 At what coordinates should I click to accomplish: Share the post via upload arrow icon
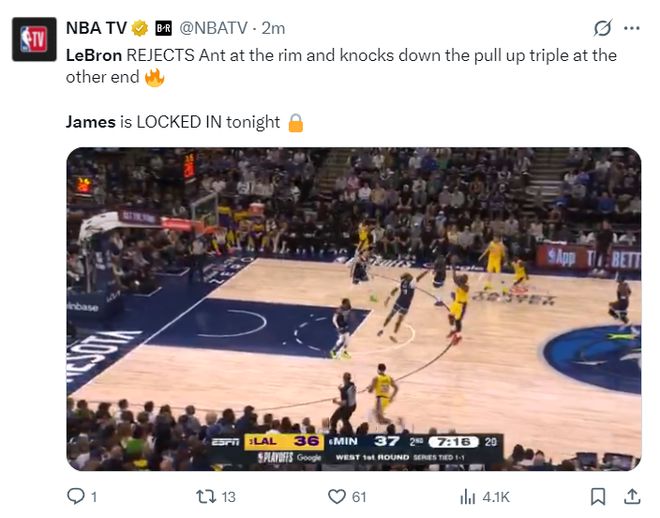pyautogui.click(x=632, y=497)
